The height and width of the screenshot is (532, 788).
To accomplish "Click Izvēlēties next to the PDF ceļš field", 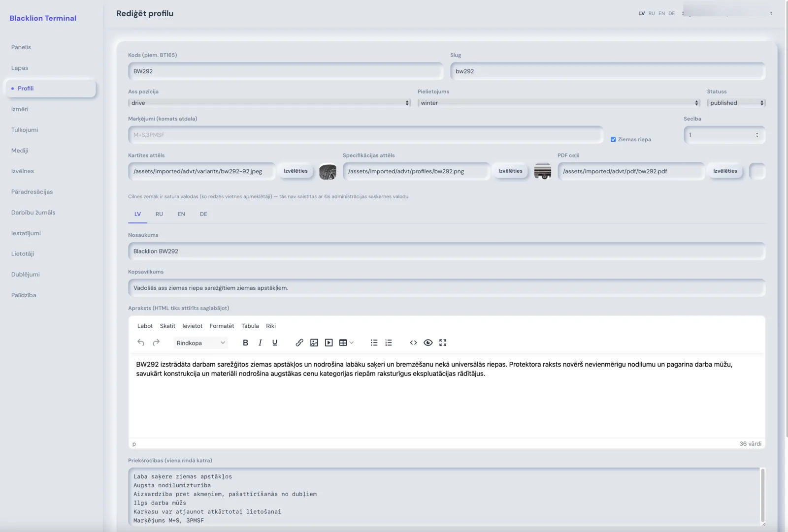I will coord(725,171).
